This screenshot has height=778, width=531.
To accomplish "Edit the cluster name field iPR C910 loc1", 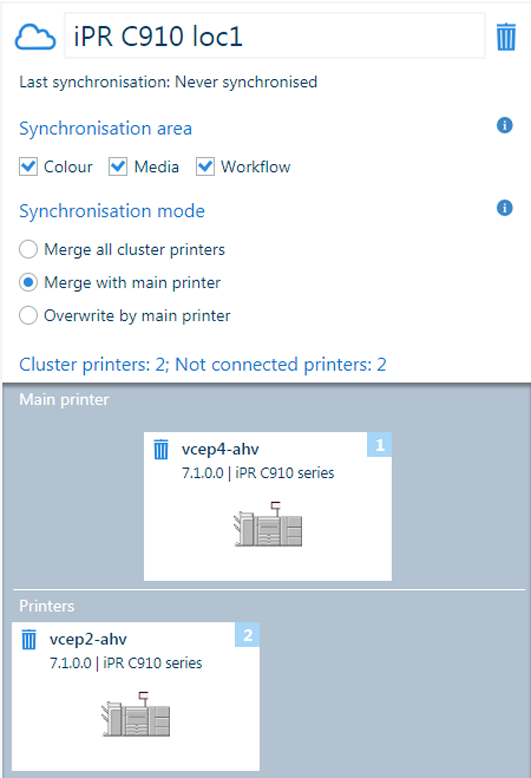I will 274,36.
